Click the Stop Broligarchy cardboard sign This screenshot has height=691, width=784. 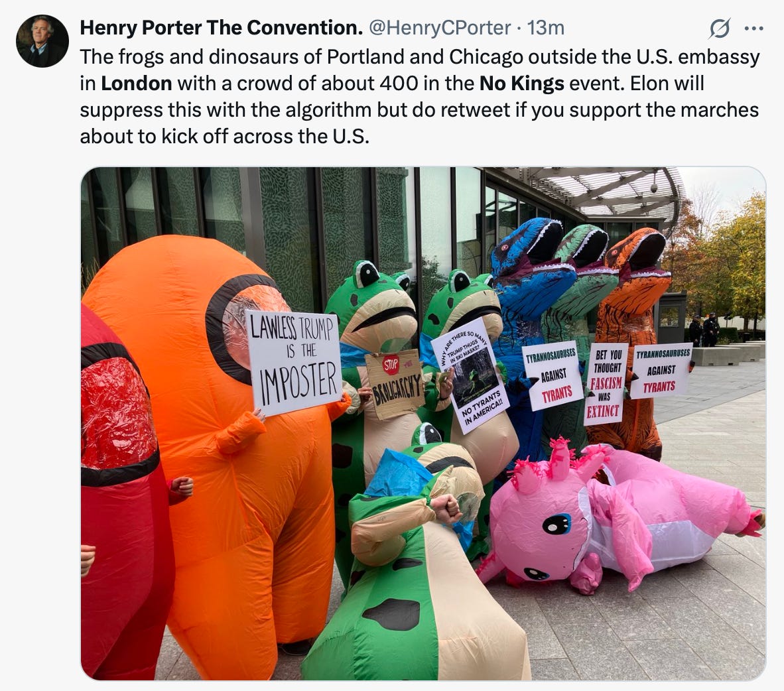click(395, 383)
